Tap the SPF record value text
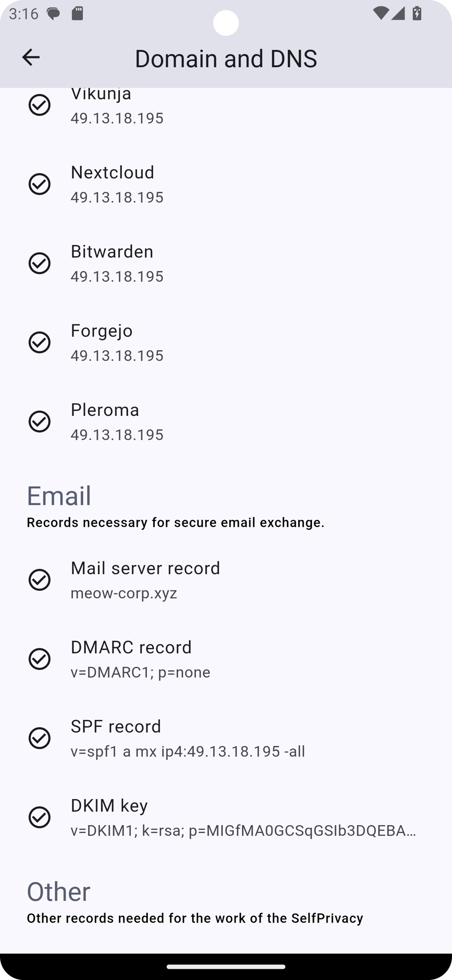452x980 pixels. click(188, 751)
